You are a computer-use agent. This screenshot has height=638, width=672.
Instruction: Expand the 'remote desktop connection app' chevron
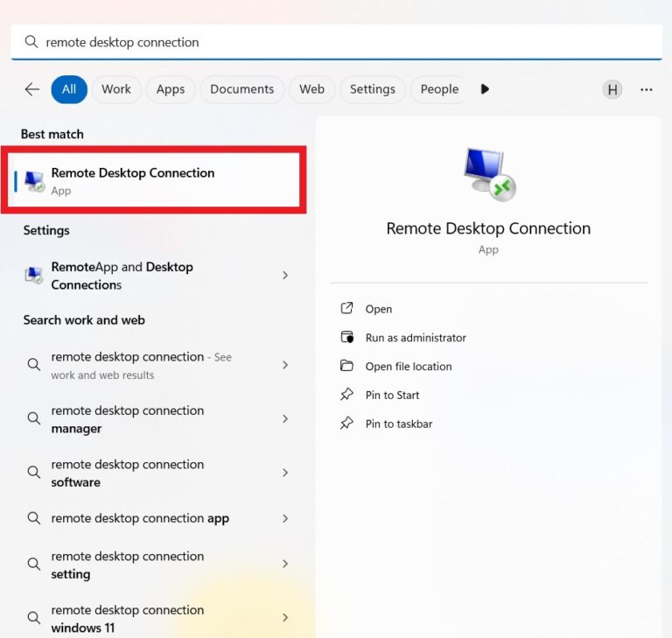(x=285, y=518)
